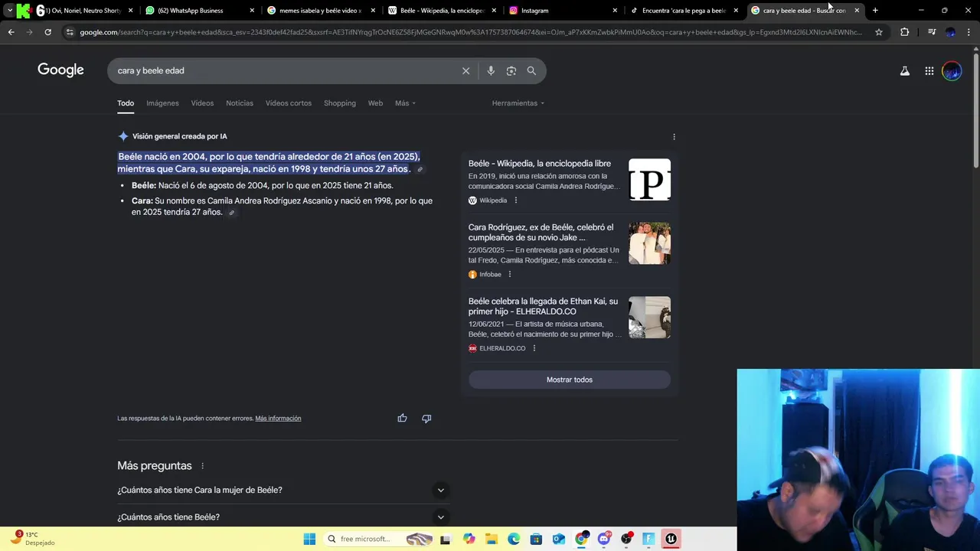Viewport: 980px width, 551px height.
Task: Click the browser address bar URL
Action: (471, 32)
